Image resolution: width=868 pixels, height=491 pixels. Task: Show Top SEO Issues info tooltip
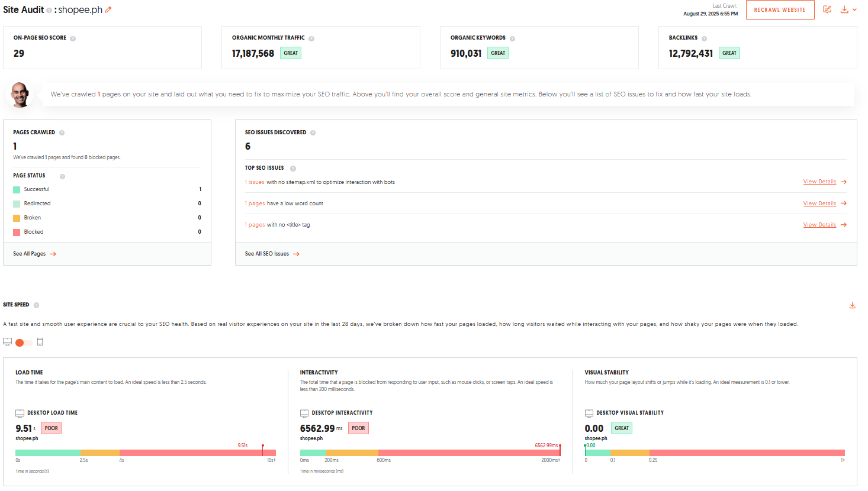[293, 169]
